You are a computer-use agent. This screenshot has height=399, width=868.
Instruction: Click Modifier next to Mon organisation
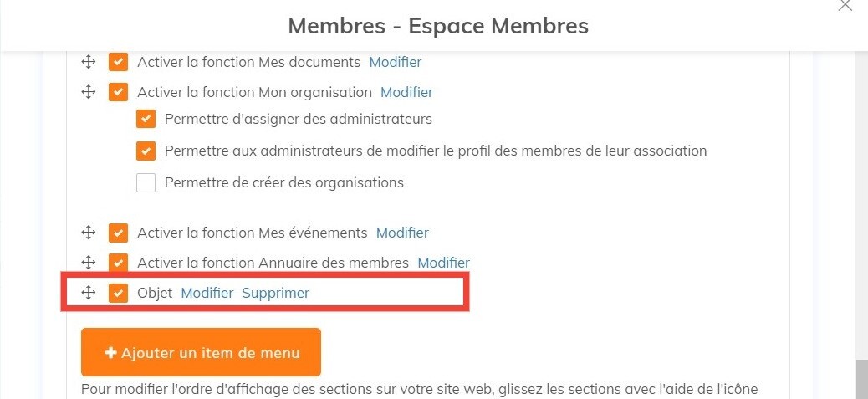(x=406, y=92)
